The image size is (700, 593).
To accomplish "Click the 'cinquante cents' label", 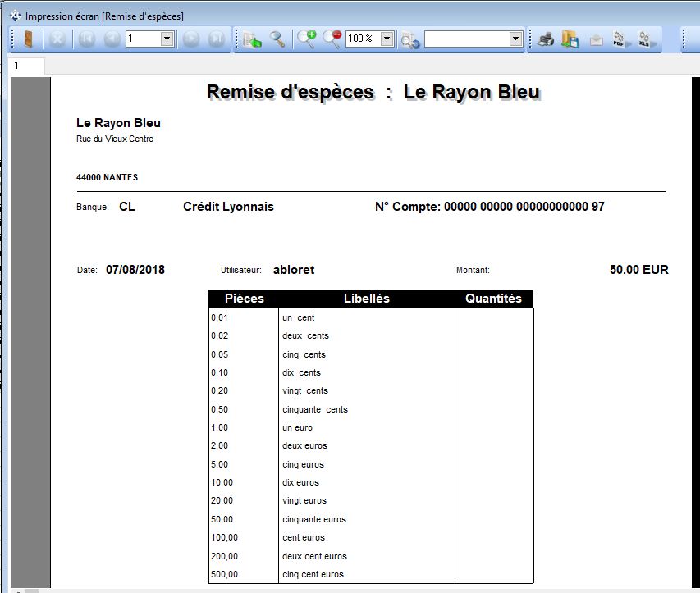I will (x=315, y=409).
